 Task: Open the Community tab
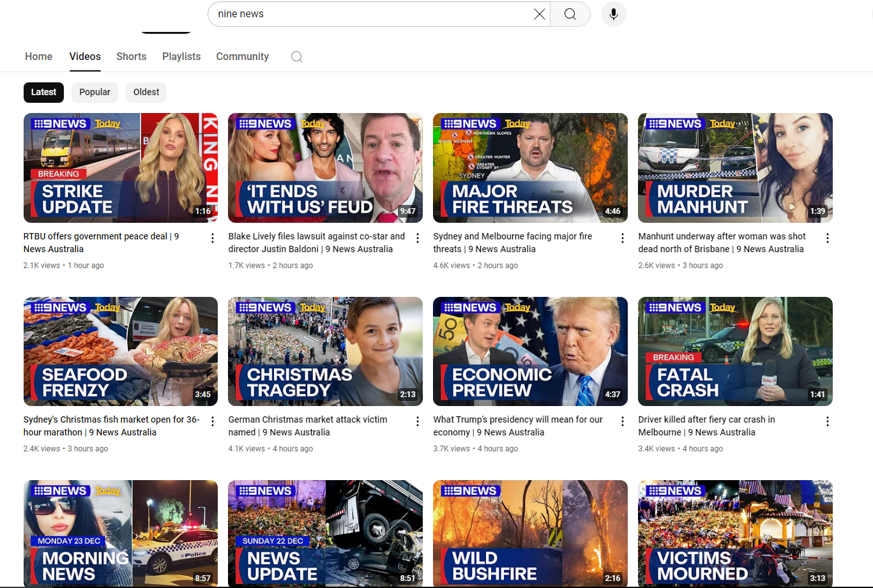[x=243, y=57]
